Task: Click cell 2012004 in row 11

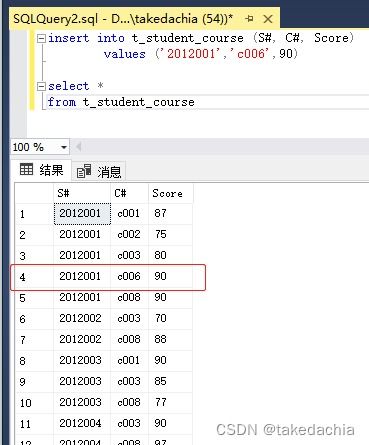Action: pyautogui.click(x=82, y=424)
